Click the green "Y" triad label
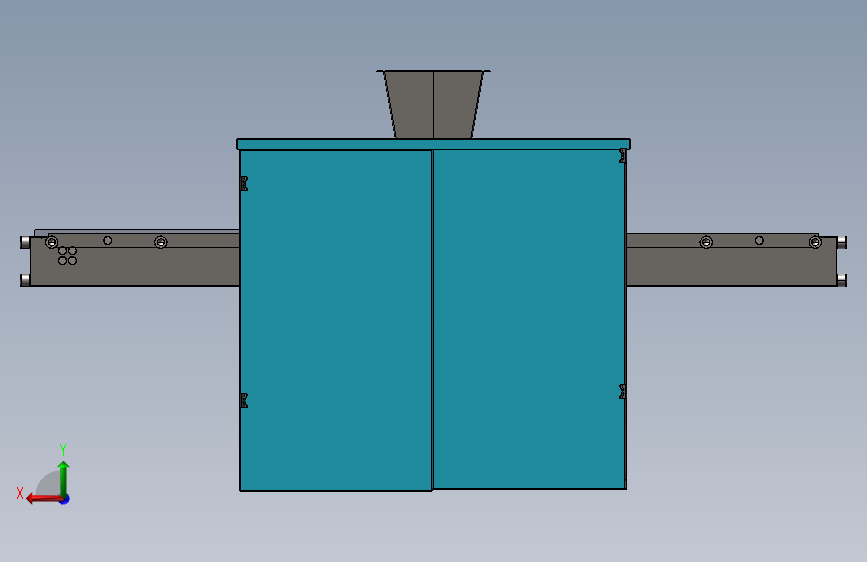This screenshot has height=562, width=867. 63,449
